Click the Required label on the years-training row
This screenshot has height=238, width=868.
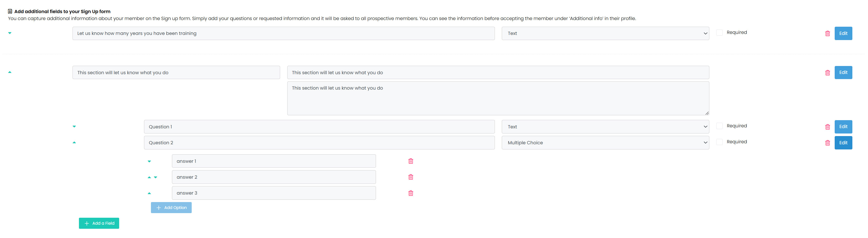pos(737,32)
